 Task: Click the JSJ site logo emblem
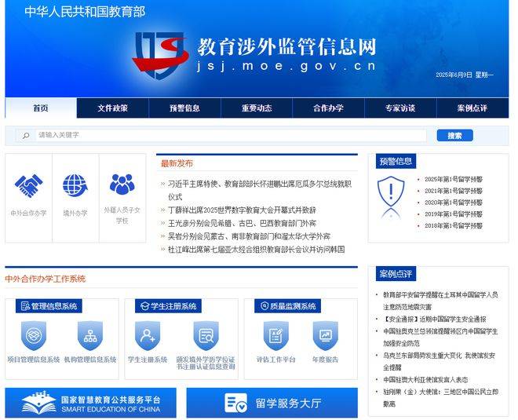point(160,55)
